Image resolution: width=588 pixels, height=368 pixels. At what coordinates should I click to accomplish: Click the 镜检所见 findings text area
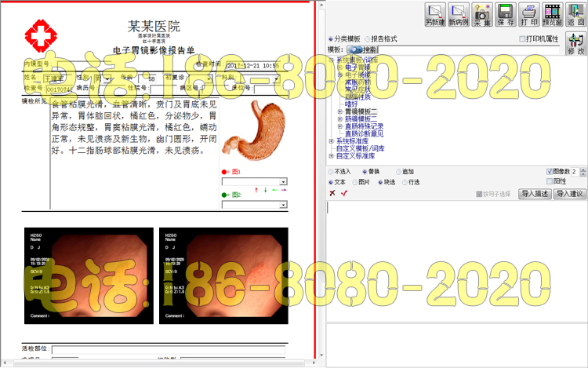click(x=135, y=154)
